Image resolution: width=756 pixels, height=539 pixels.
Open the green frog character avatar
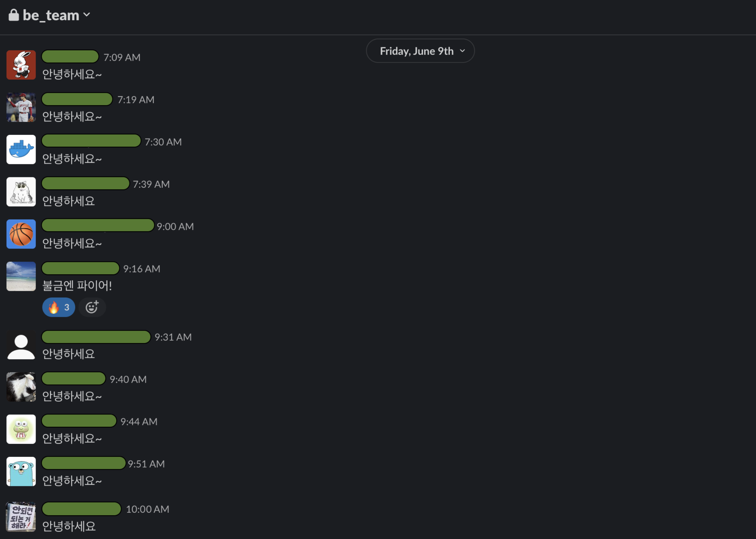(x=21, y=429)
